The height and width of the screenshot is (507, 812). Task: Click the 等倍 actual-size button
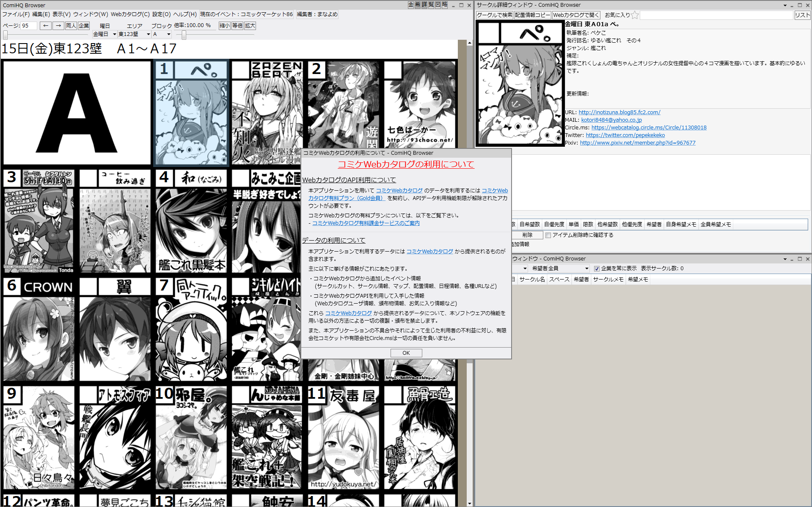coord(237,26)
